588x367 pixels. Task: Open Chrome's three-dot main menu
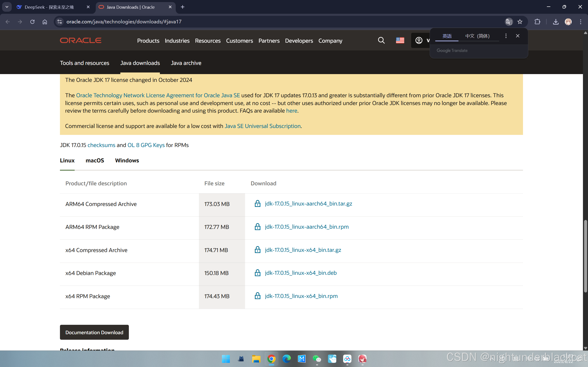(580, 22)
